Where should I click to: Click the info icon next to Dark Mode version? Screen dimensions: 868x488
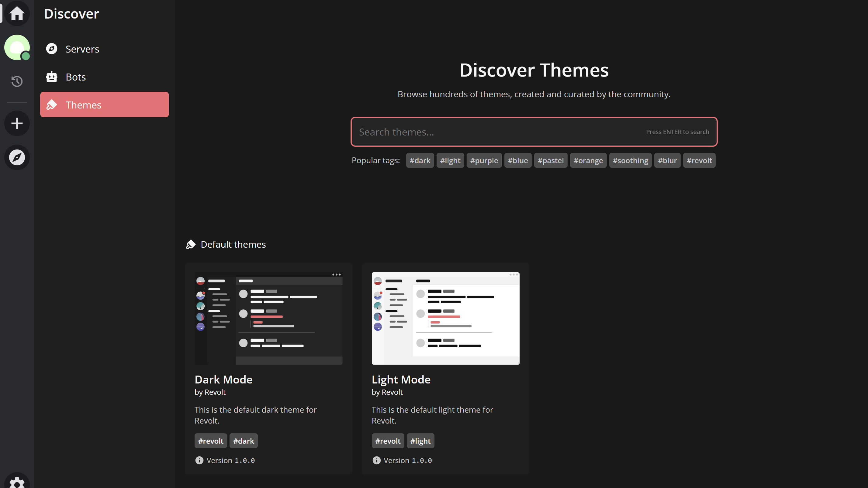coord(199,460)
